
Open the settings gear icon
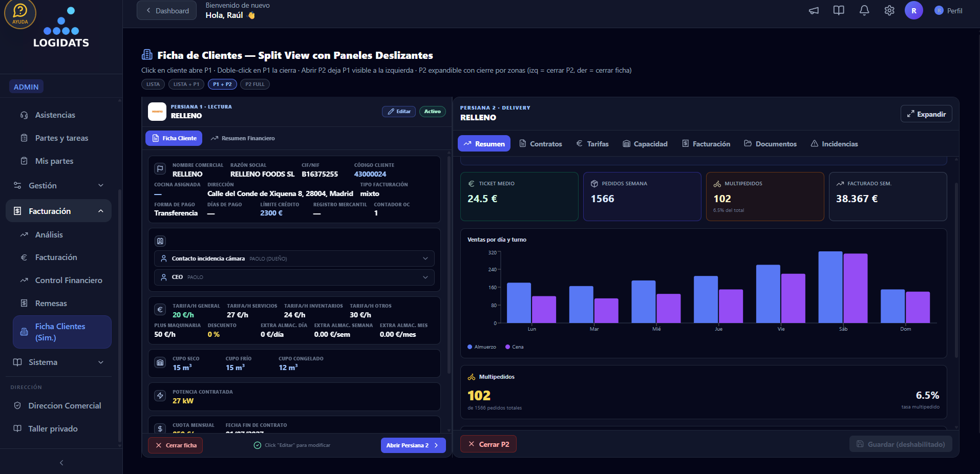click(x=889, y=10)
